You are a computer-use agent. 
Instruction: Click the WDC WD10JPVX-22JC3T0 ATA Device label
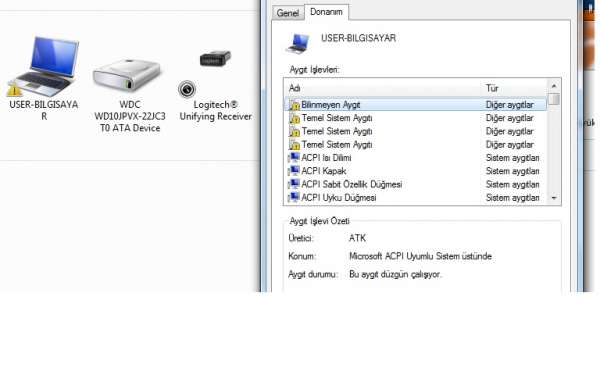[130, 116]
